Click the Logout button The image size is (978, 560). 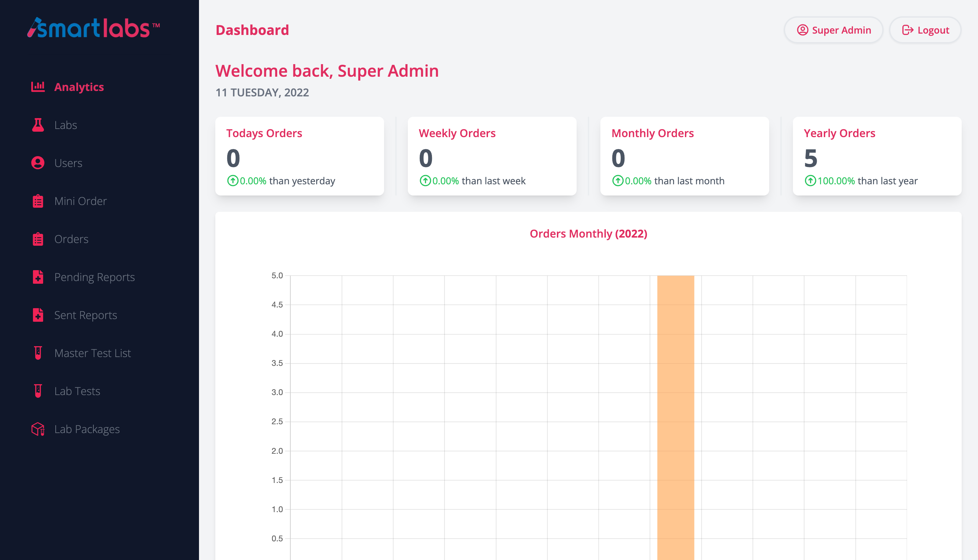(x=925, y=30)
